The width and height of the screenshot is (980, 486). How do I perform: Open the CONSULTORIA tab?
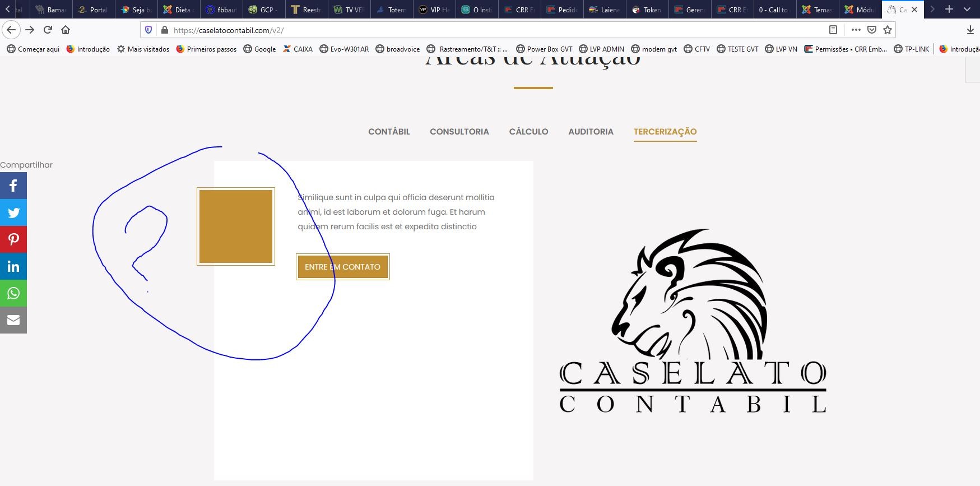[459, 132]
